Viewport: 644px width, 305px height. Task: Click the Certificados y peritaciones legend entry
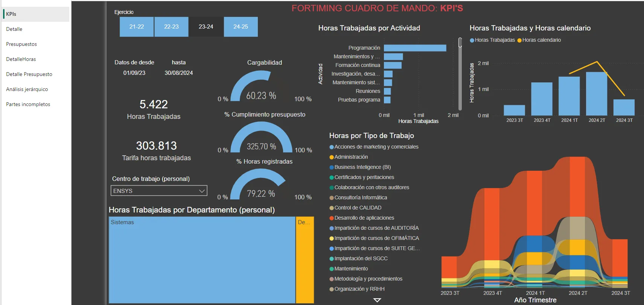362,177
